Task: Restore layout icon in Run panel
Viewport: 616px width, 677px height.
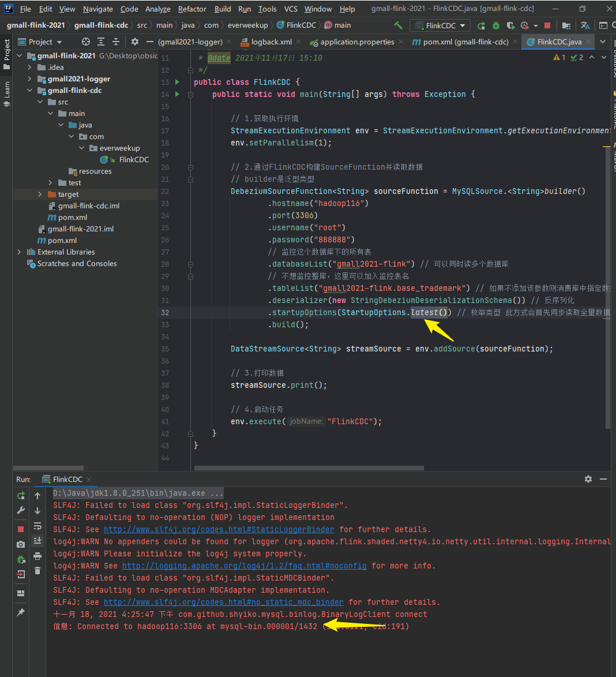Action: 21,593
